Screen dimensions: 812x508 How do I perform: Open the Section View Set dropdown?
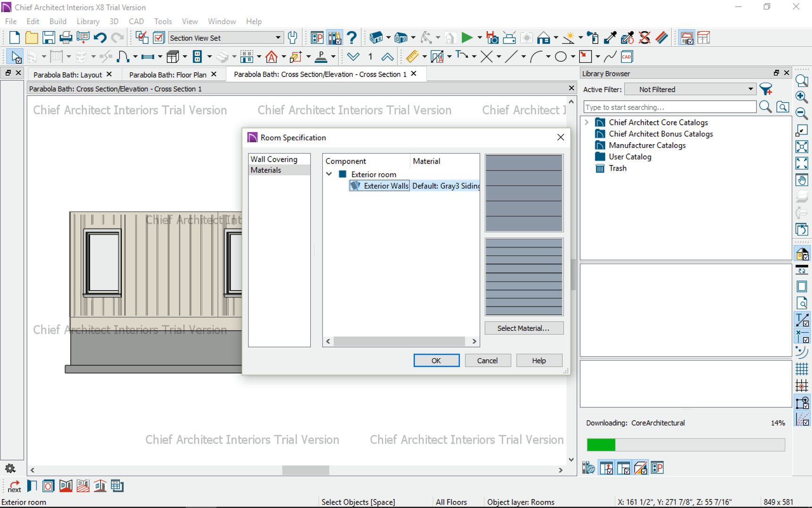[226, 38]
